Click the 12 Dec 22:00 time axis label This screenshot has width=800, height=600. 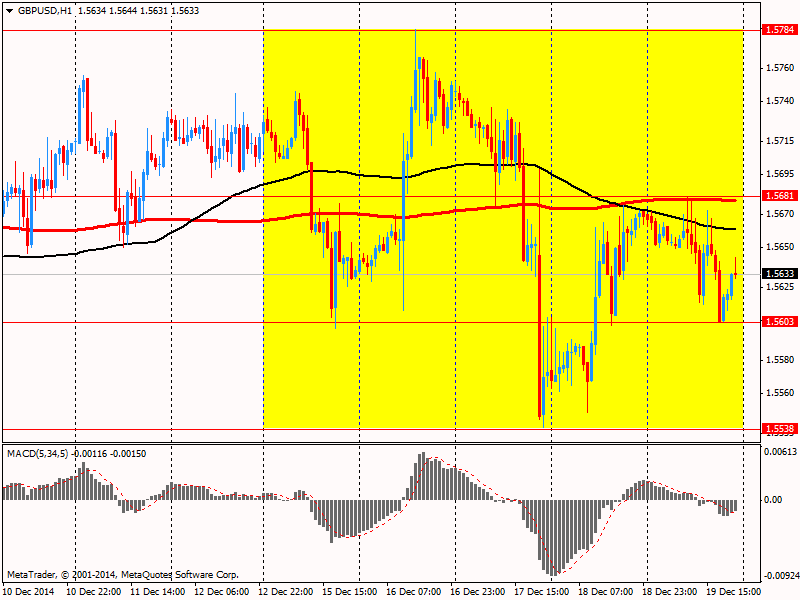coord(286,592)
